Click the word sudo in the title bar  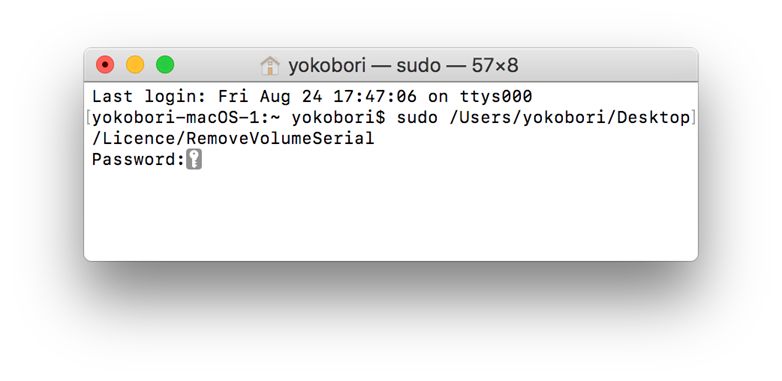[418, 65]
